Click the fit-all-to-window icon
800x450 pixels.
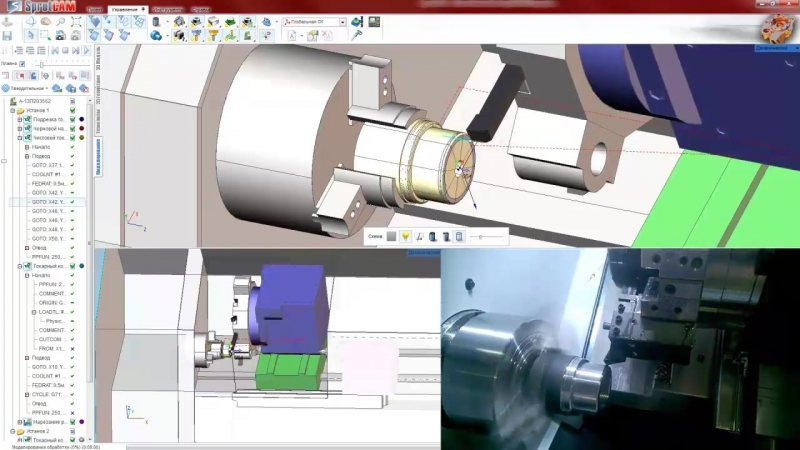pos(76,21)
